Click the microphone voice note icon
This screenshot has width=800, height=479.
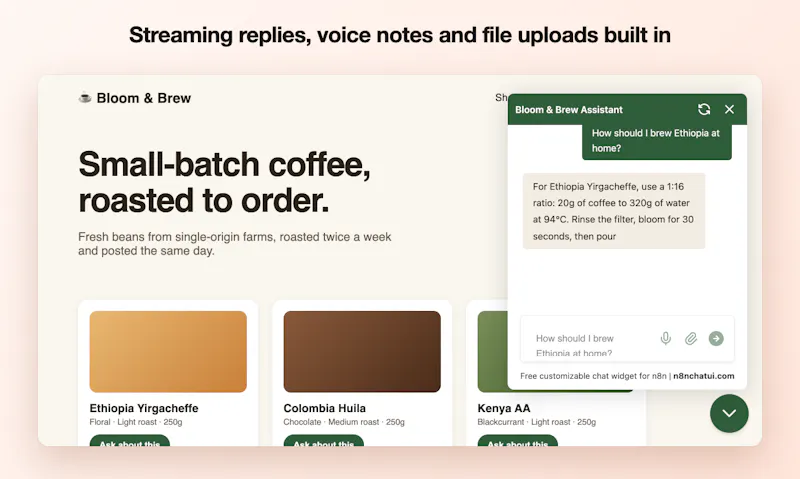pos(666,338)
